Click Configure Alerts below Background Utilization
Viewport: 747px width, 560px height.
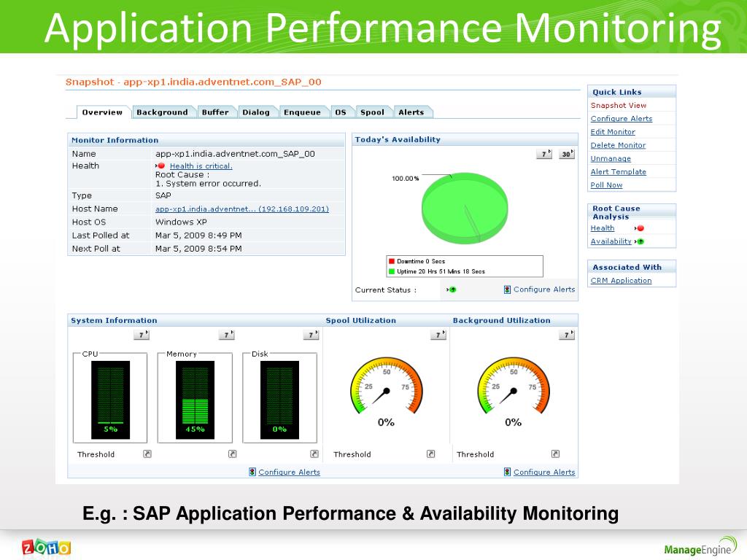pyautogui.click(x=544, y=472)
